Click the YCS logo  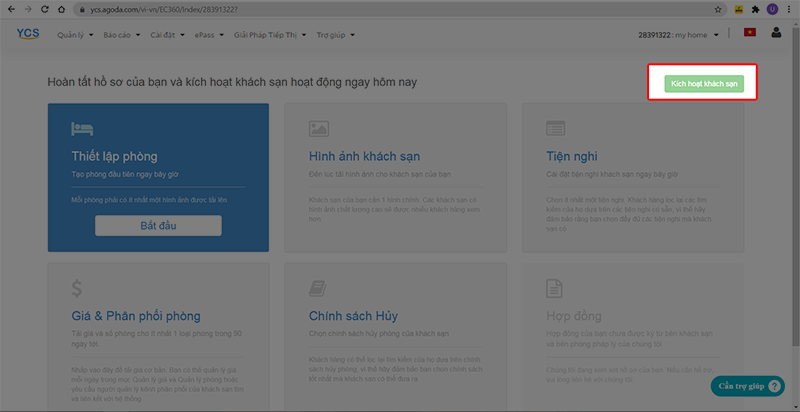(27, 34)
